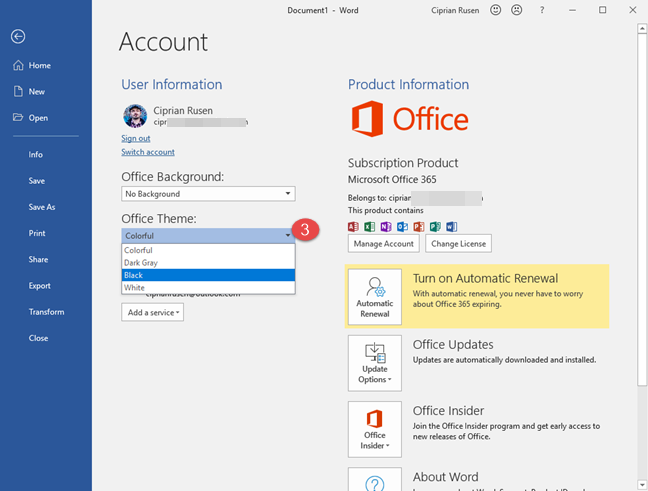Click the Access app icon
This screenshot has height=491, width=648.
click(x=353, y=226)
